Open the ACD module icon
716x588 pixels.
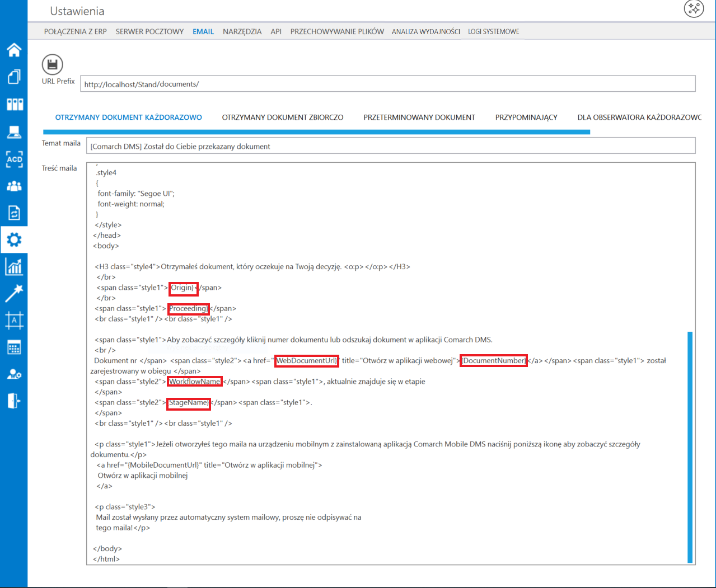(x=14, y=159)
